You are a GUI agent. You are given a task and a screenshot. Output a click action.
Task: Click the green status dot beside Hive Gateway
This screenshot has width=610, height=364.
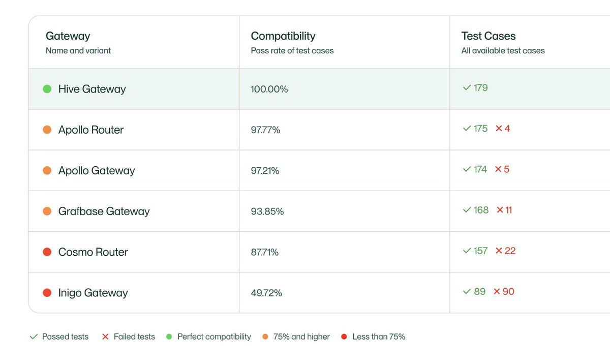click(x=47, y=89)
